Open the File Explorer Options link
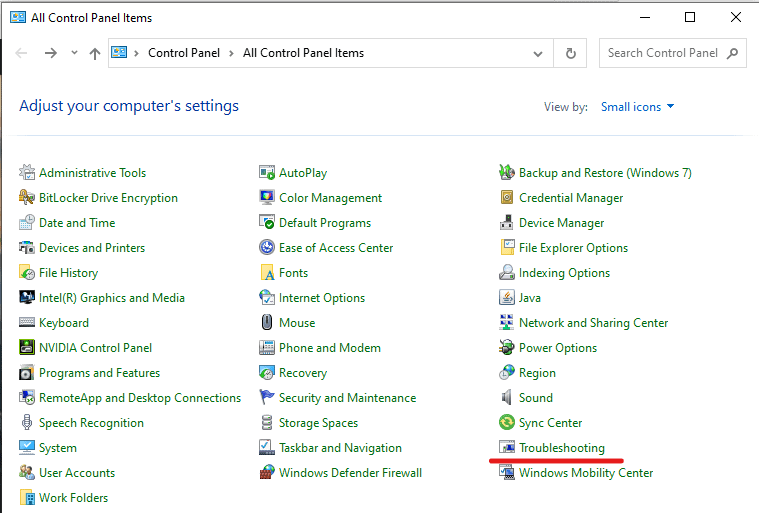Screen dimensions: 759x513 pos(573,248)
